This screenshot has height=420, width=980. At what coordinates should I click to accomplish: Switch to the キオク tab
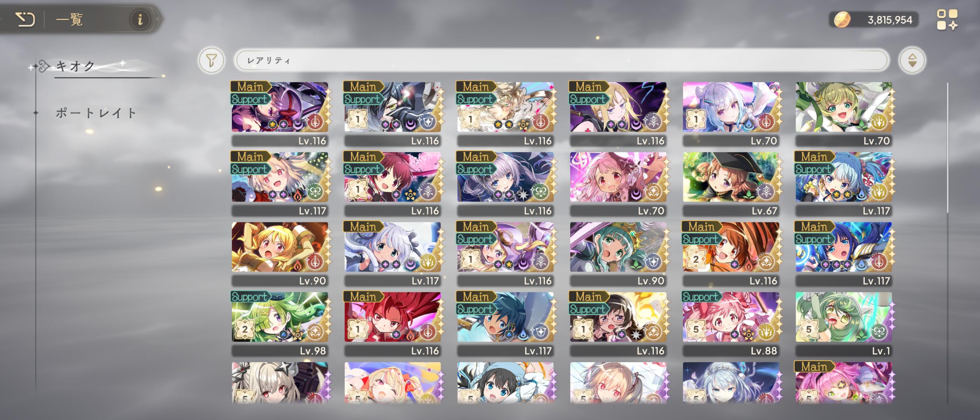tap(76, 66)
